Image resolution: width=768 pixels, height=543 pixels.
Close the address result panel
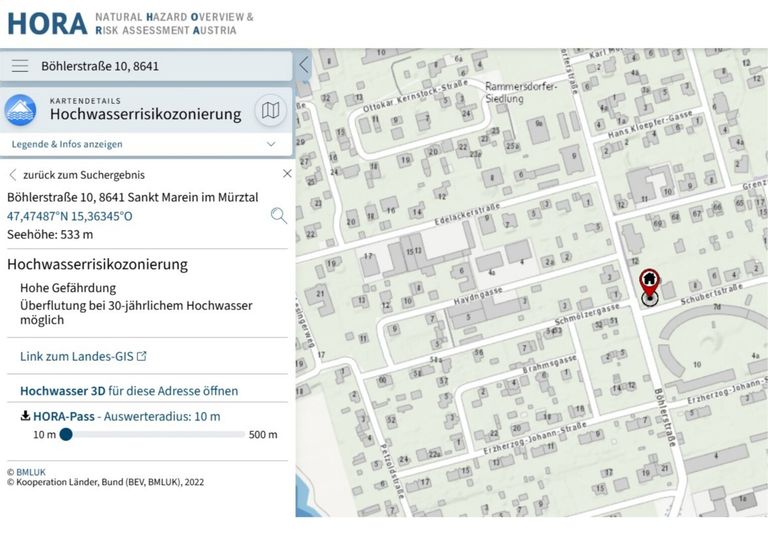coord(287,174)
